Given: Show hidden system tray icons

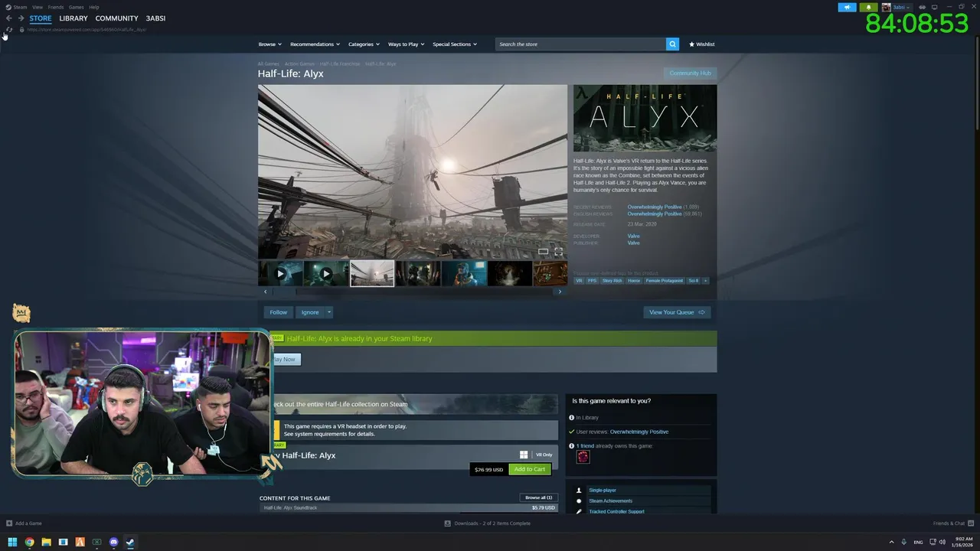Looking at the screenshot, I should click(x=891, y=542).
